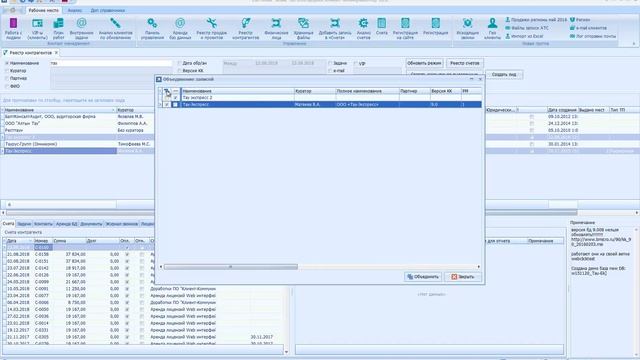Open the Документы bottom tab
The image size is (640, 360).
point(91,224)
